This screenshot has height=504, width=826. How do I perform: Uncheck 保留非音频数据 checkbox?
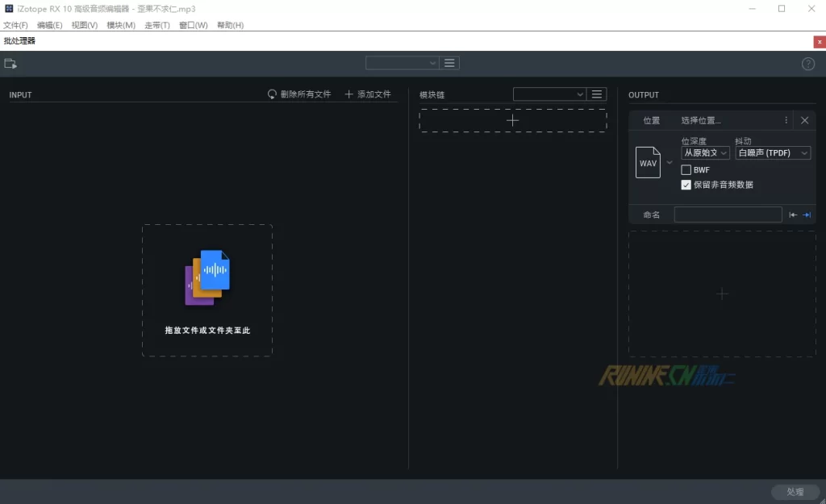tap(686, 185)
